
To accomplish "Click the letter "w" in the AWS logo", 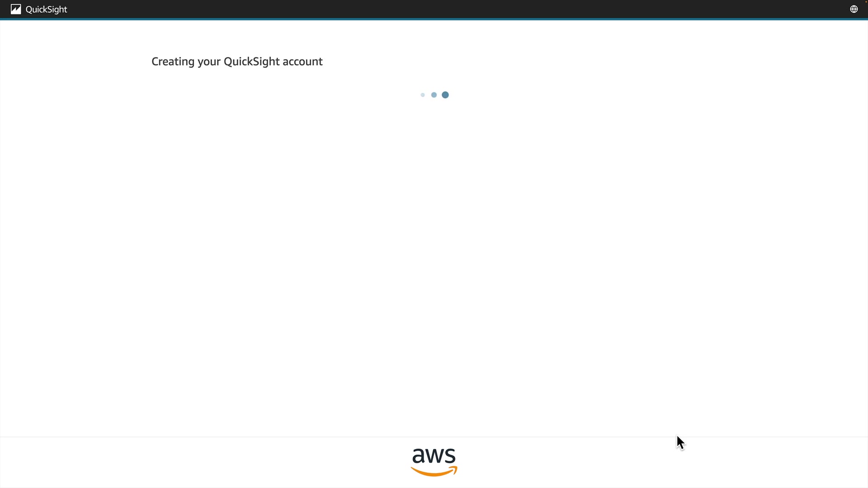I will tap(435, 456).
